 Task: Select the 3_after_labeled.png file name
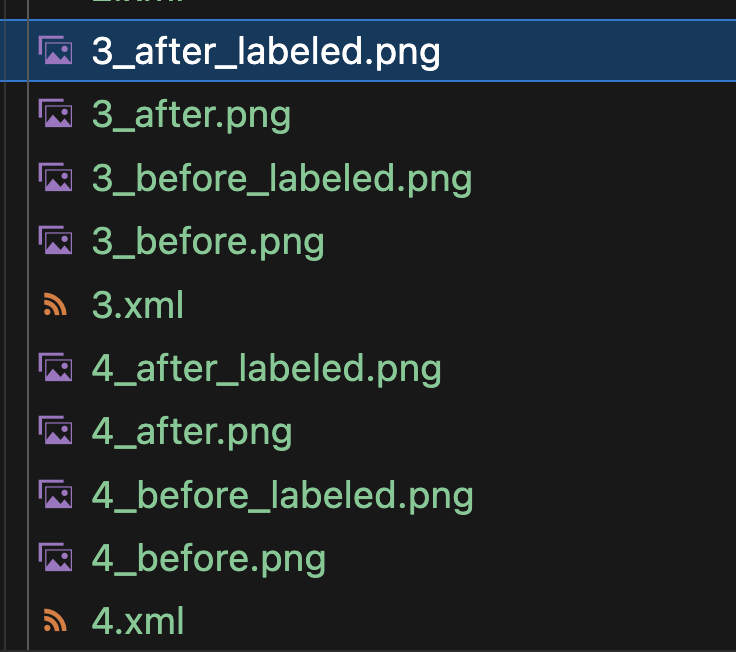pos(266,51)
